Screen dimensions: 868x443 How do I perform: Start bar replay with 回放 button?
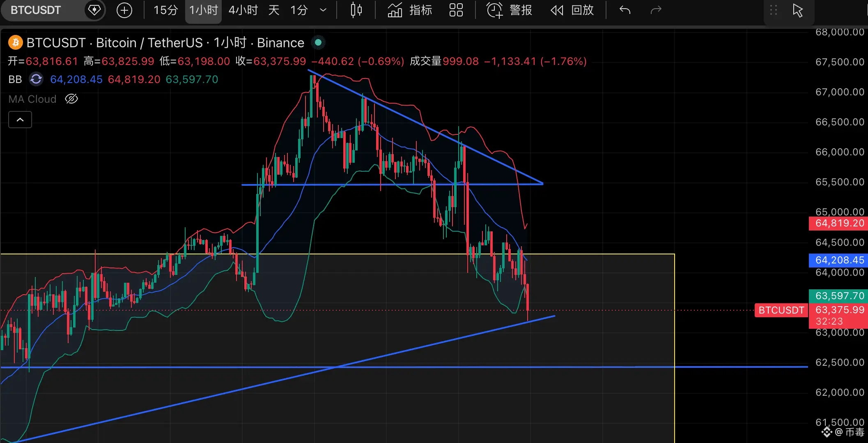click(572, 10)
